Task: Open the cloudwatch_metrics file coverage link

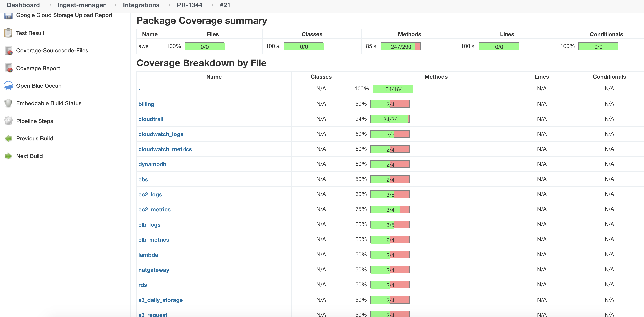Action: pos(165,149)
